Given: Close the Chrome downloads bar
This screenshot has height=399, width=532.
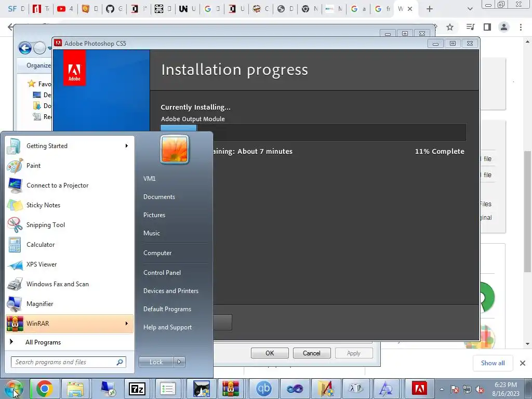Looking at the screenshot, I should click(523, 363).
